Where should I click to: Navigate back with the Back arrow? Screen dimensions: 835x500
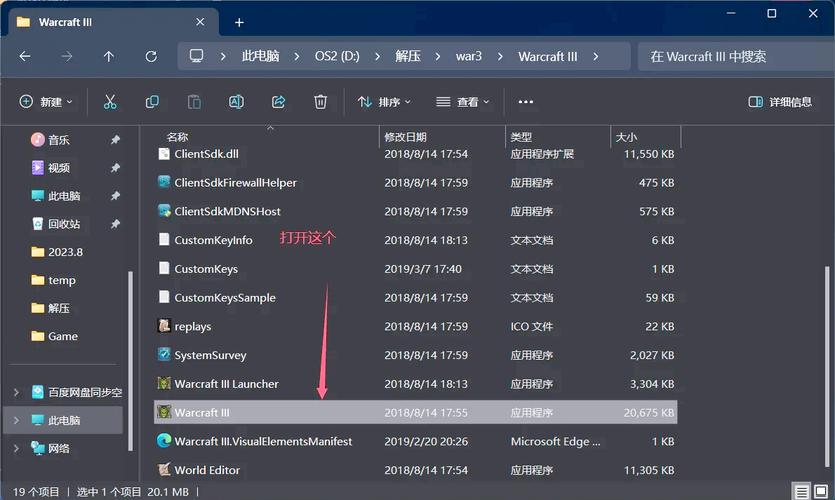[x=25, y=57]
